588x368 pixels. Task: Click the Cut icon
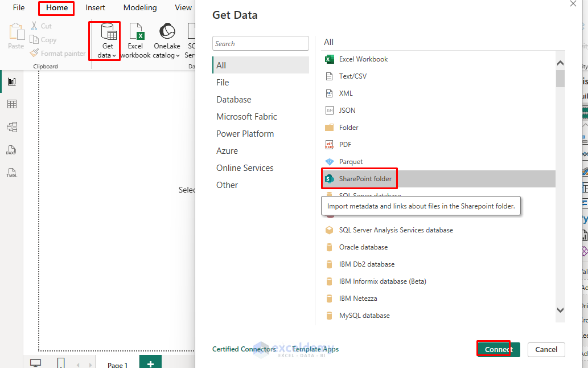point(35,26)
